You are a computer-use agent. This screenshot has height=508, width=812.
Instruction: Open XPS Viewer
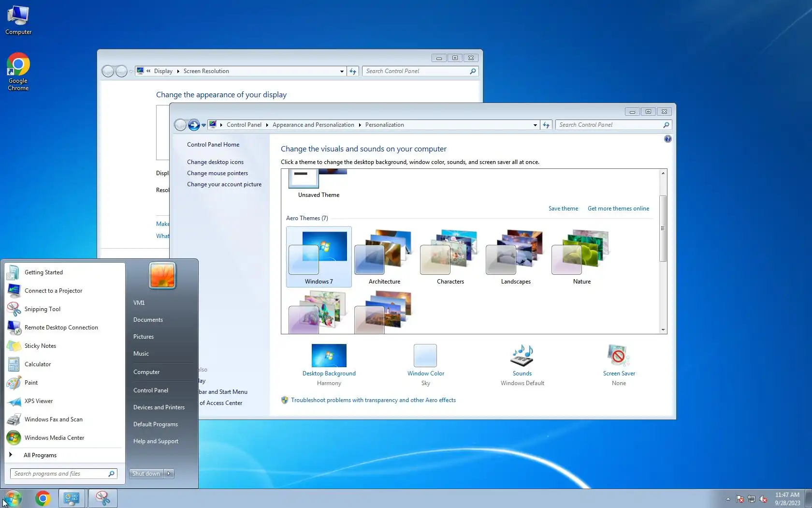65,401
